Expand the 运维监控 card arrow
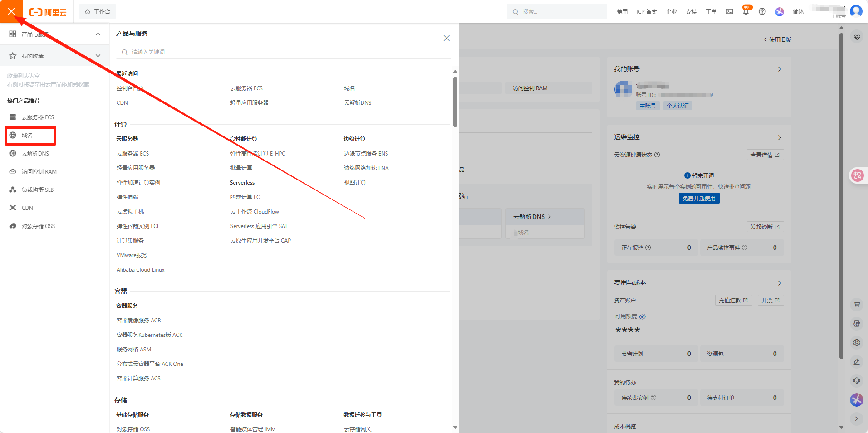 (780, 138)
